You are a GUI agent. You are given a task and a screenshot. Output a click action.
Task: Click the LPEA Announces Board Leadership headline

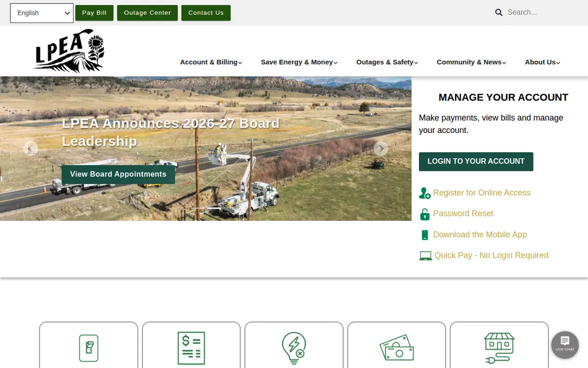[171, 132]
